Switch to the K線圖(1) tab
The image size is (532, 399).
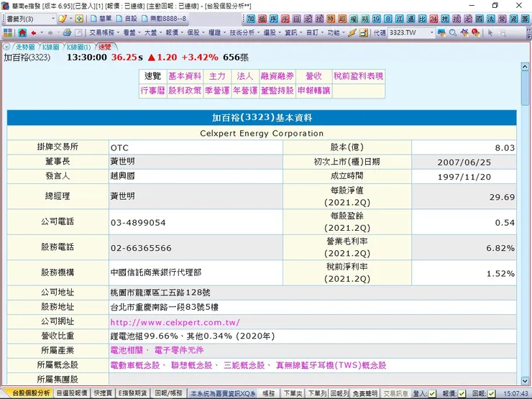(x=78, y=47)
